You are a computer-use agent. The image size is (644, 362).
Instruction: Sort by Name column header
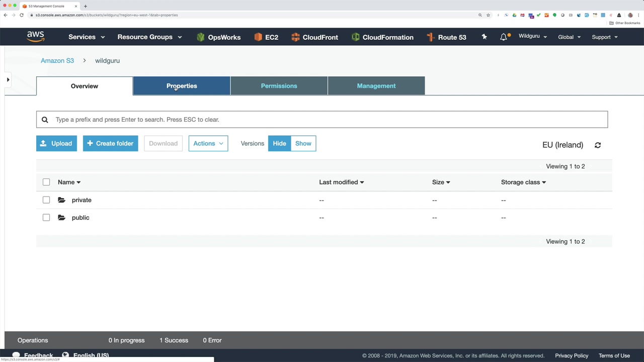point(69,182)
